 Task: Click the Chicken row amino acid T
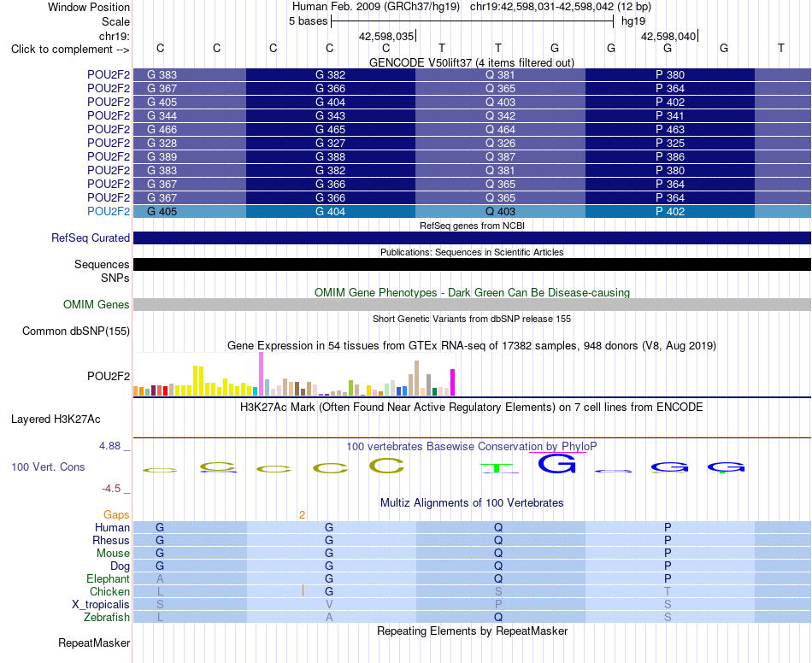tap(668, 591)
